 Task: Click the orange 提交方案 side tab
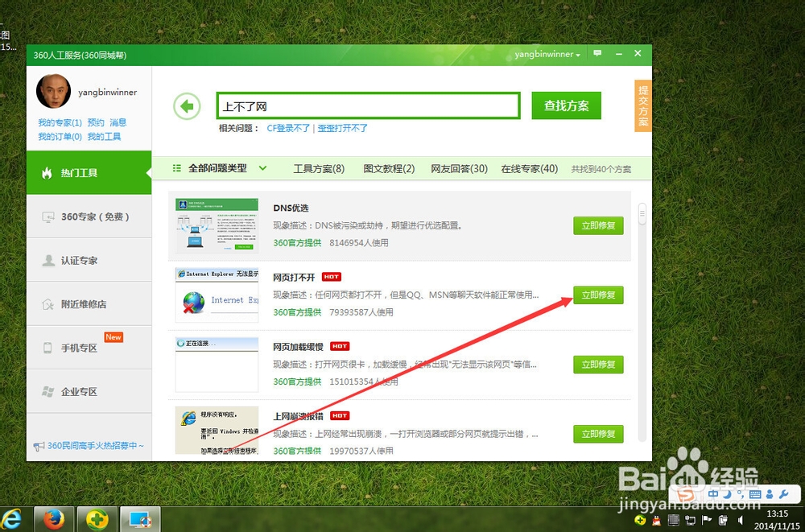[x=643, y=105]
